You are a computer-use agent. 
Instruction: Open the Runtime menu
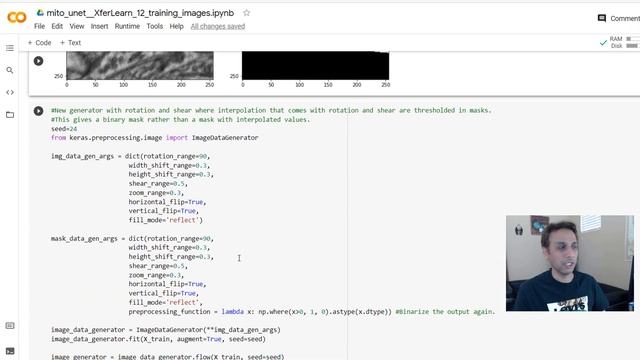click(127, 26)
